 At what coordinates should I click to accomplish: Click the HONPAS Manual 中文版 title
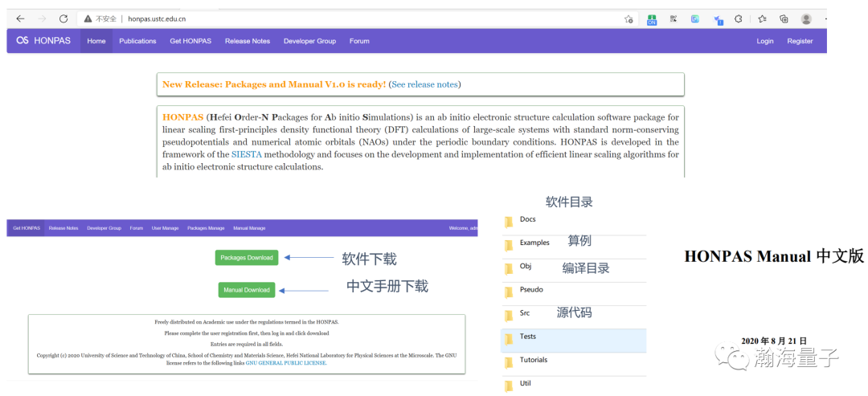(x=774, y=257)
